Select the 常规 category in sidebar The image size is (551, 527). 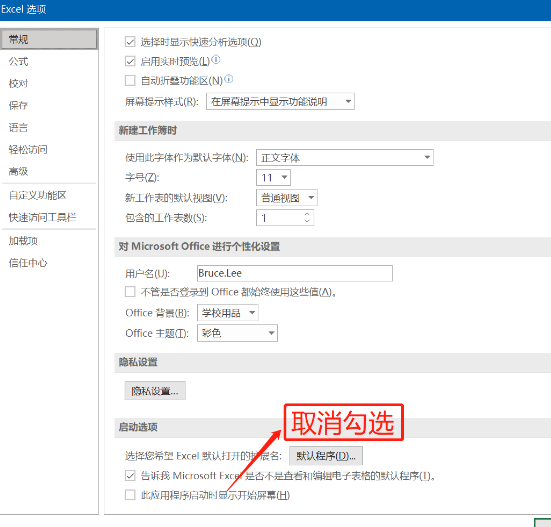49,39
